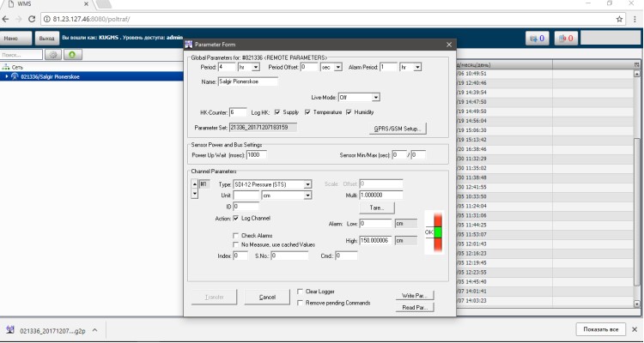Enable the Check Alarms checkbox
This screenshot has width=644, height=343.
pyautogui.click(x=236, y=236)
